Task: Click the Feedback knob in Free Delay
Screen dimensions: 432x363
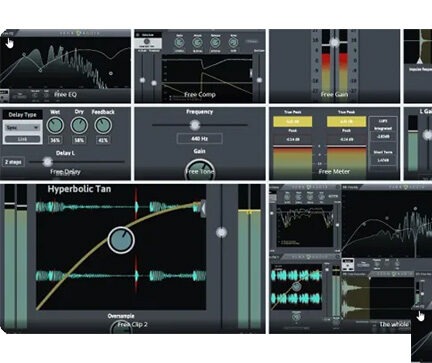Action: 103,125
